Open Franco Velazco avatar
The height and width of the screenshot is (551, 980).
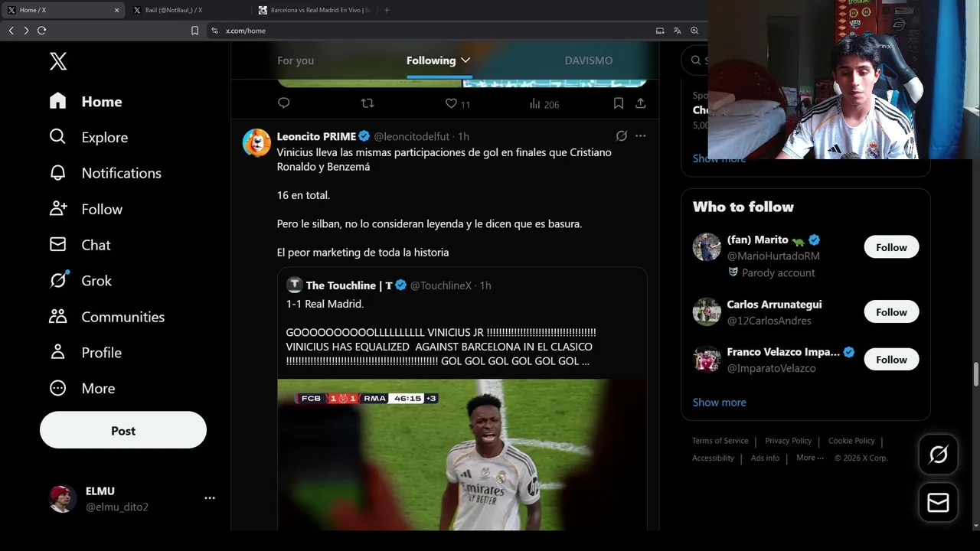tap(707, 360)
